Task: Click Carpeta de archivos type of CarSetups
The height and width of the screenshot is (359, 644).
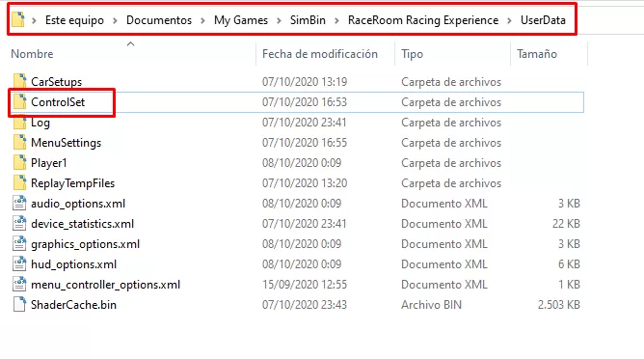Action: pos(451,82)
